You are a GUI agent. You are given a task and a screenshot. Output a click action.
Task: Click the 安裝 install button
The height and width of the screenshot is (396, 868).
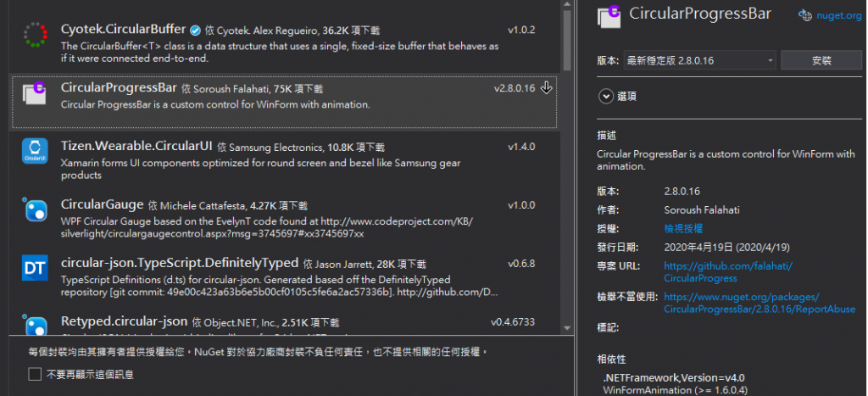click(x=821, y=60)
